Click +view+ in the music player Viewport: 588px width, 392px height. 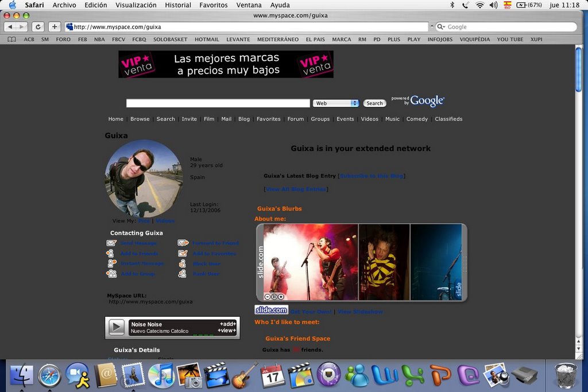[227, 331]
